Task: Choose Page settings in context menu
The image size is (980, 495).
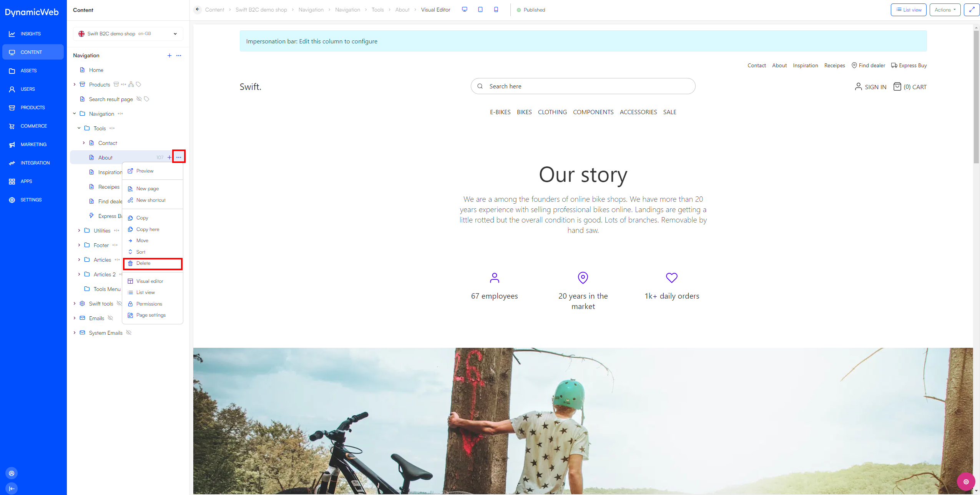Action: [x=151, y=315]
